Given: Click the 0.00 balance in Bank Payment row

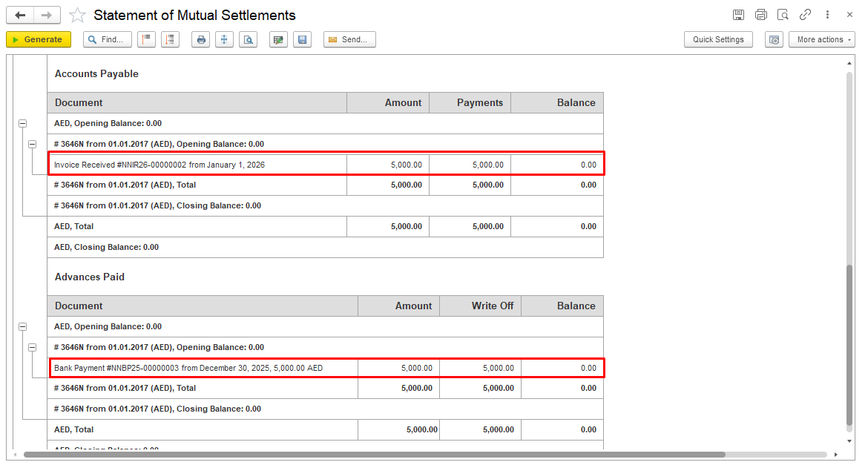Looking at the screenshot, I should [x=588, y=368].
